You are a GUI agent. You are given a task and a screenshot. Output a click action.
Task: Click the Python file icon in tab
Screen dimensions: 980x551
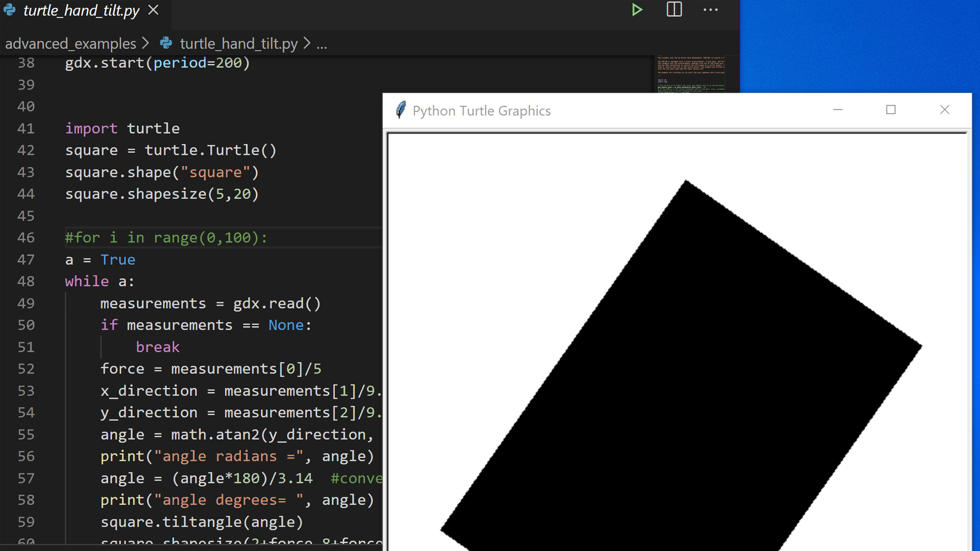pos(10,10)
